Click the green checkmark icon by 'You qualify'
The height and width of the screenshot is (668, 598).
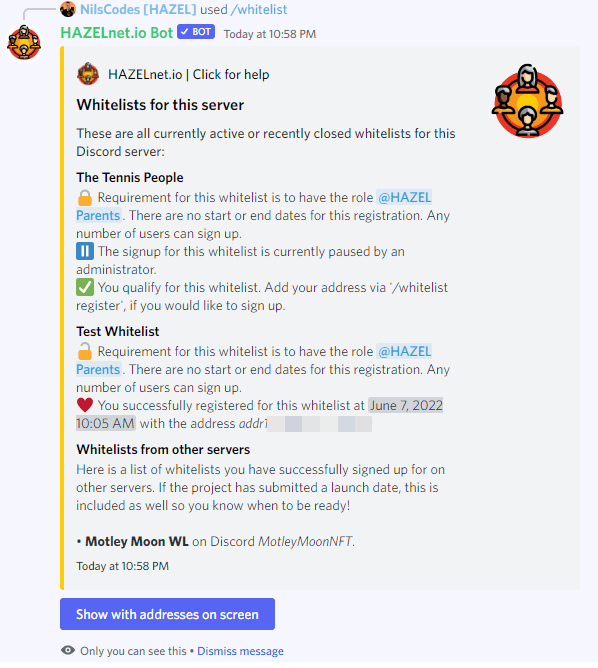click(85, 287)
